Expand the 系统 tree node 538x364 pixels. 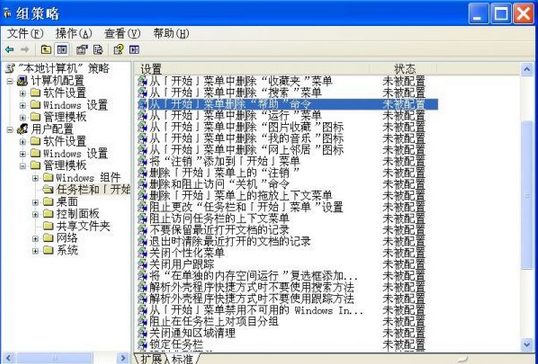click(35, 251)
